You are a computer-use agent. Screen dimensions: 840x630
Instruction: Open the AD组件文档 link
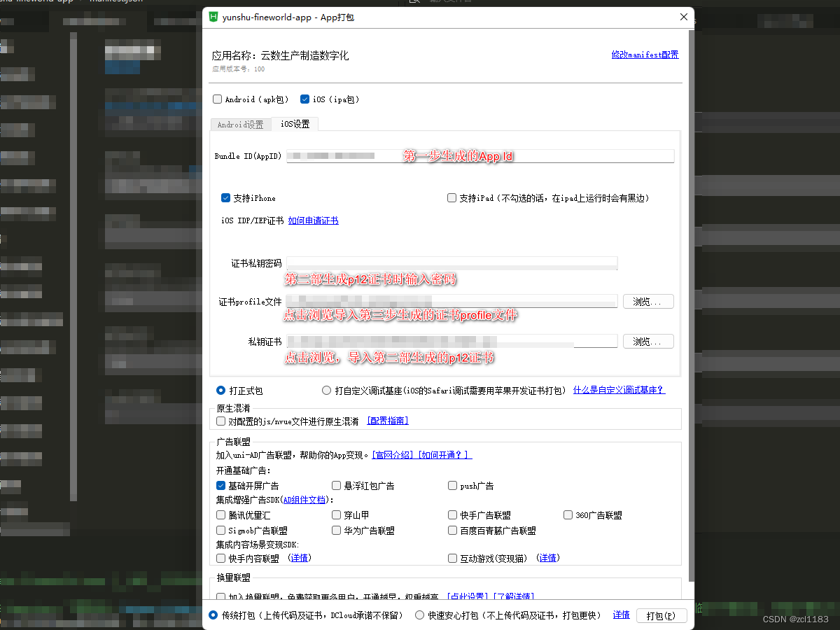click(x=304, y=500)
